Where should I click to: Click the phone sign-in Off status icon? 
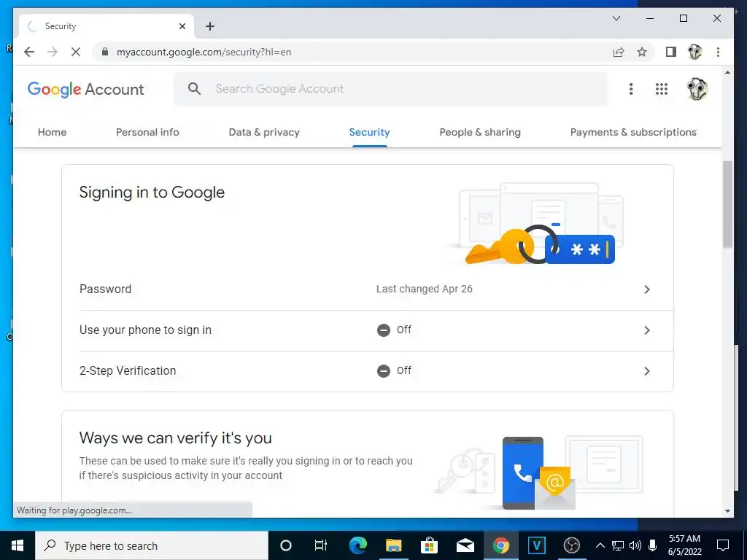pos(384,330)
